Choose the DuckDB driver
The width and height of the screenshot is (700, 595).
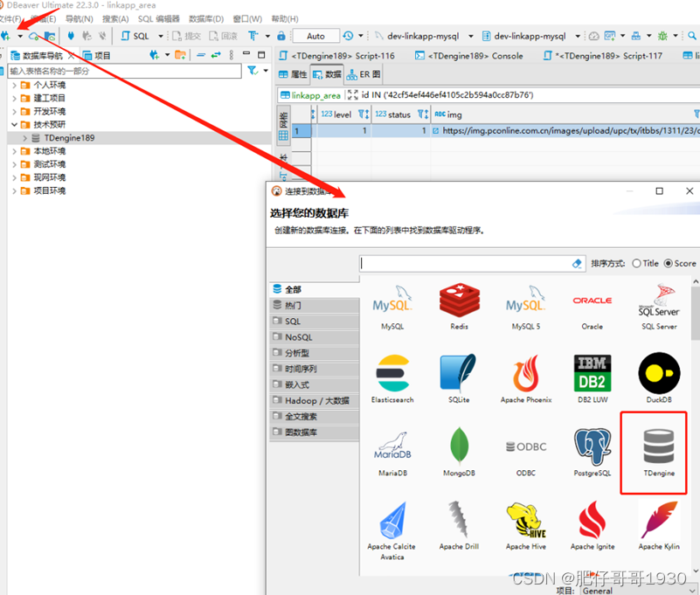coord(659,378)
